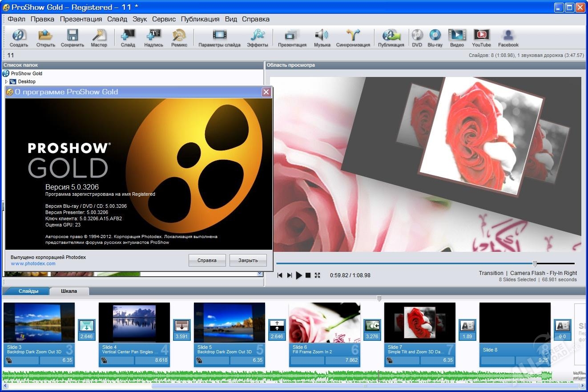The image size is (588, 392).
Task: Click the Synchronization (Синхронизация) icon
Action: coord(353,36)
